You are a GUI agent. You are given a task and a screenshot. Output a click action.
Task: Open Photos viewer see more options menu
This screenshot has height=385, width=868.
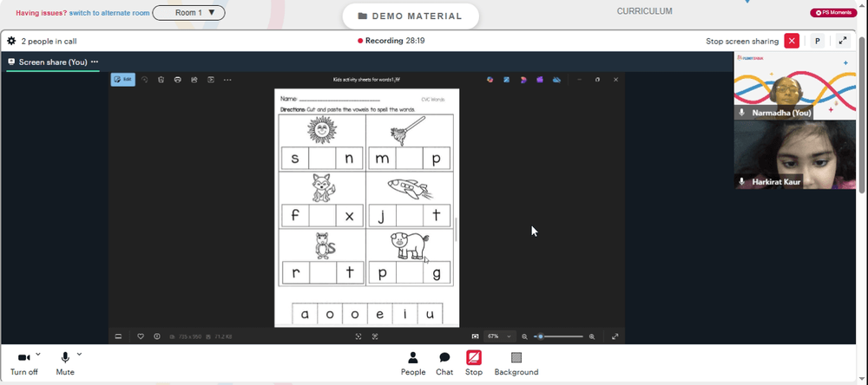coord(227,80)
